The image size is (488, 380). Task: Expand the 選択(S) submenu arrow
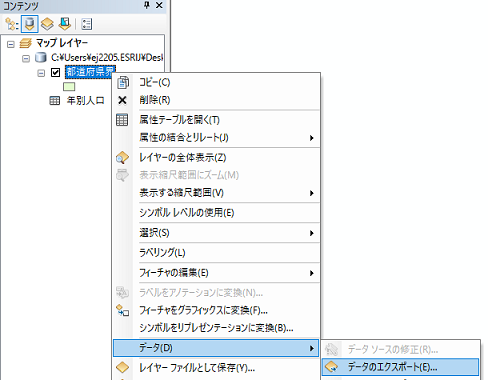click(312, 233)
